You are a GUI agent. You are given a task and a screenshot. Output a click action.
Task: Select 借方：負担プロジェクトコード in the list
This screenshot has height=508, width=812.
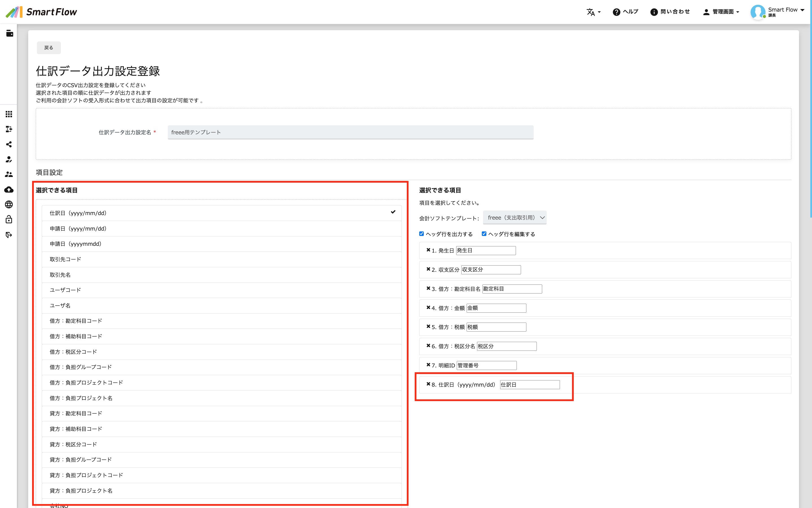pos(221,383)
